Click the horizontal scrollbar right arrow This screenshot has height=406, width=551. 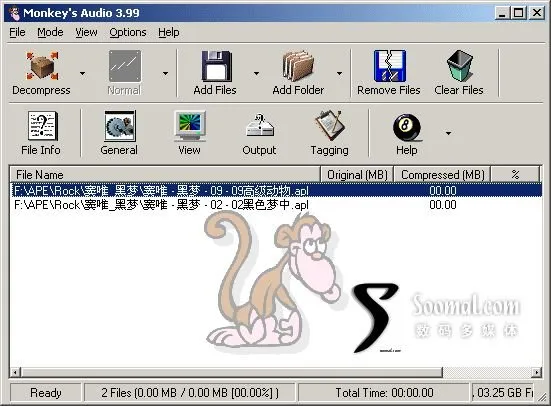[x=537, y=373]
